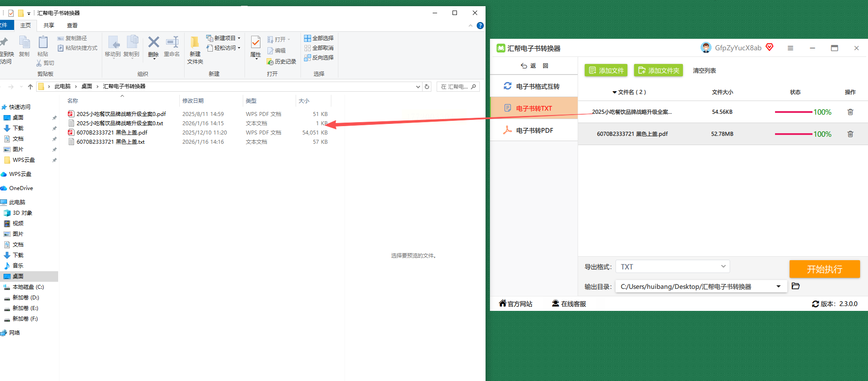
Task: Click Copy to (复制到) in ribbon
Action: pyautogui.click(x=131, y=47)
